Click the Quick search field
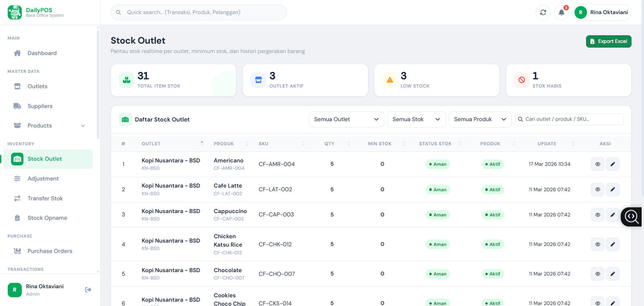The height and width of the screenshot is (306, 644). click(199, 12)
